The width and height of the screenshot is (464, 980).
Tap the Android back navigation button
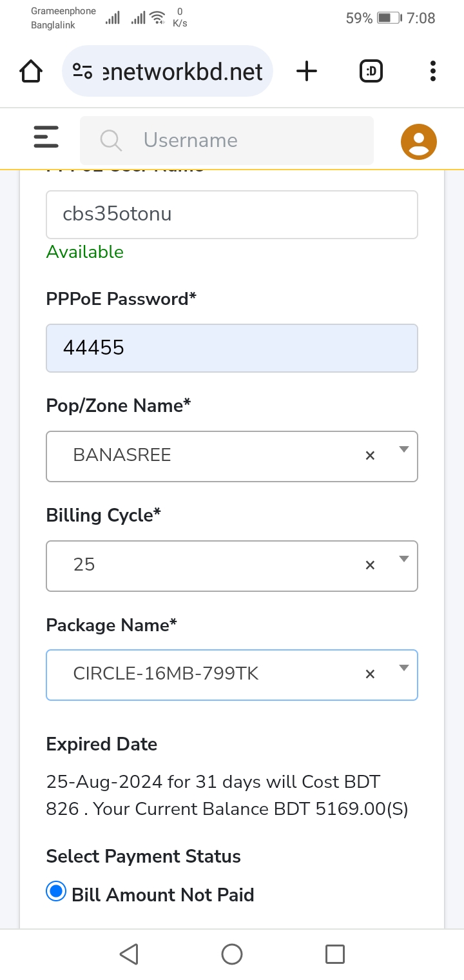[129, 954]
